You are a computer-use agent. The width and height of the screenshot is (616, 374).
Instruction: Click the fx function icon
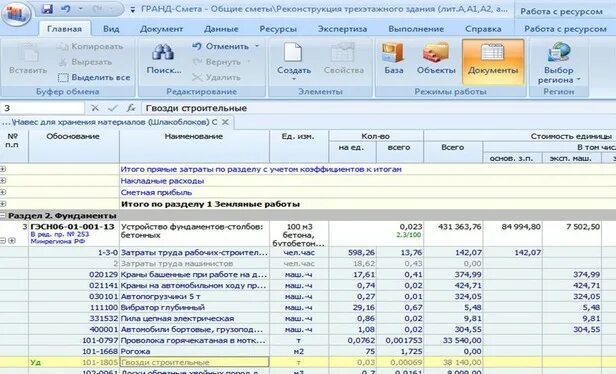point(131,108)
